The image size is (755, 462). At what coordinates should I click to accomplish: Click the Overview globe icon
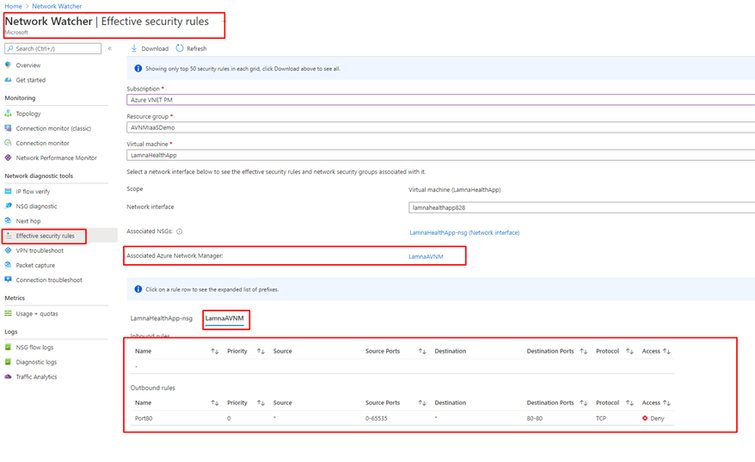8,65
